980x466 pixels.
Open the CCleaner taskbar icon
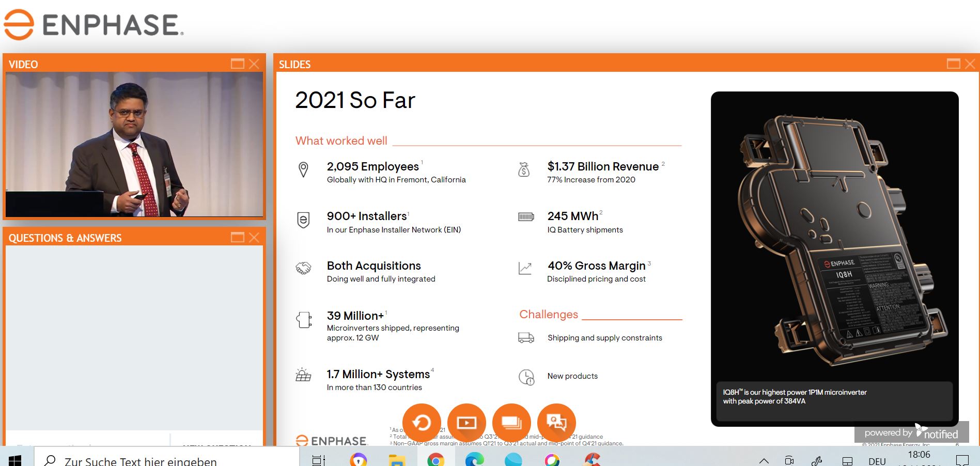click(592, 460)
